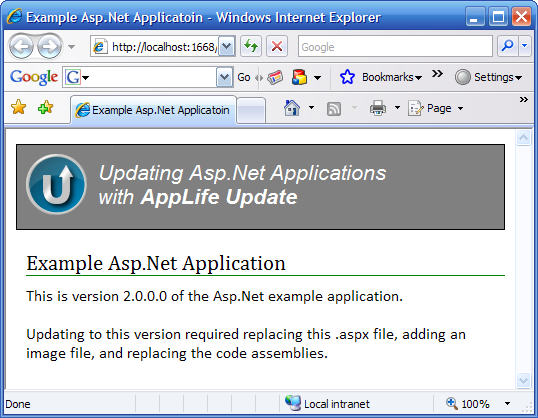Click the Add to Favorites icon
538x418 pixels.
click(46, 107)
